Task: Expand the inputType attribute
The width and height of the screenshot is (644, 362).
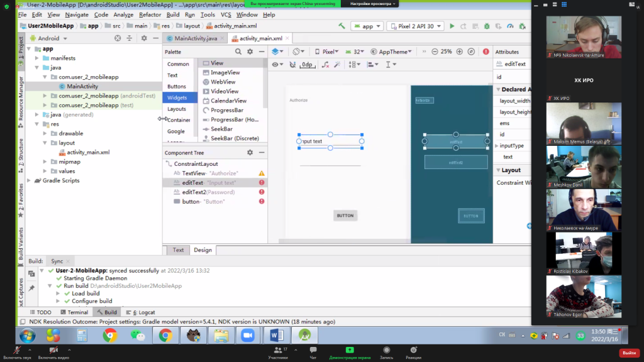Action: pos(497,146)
